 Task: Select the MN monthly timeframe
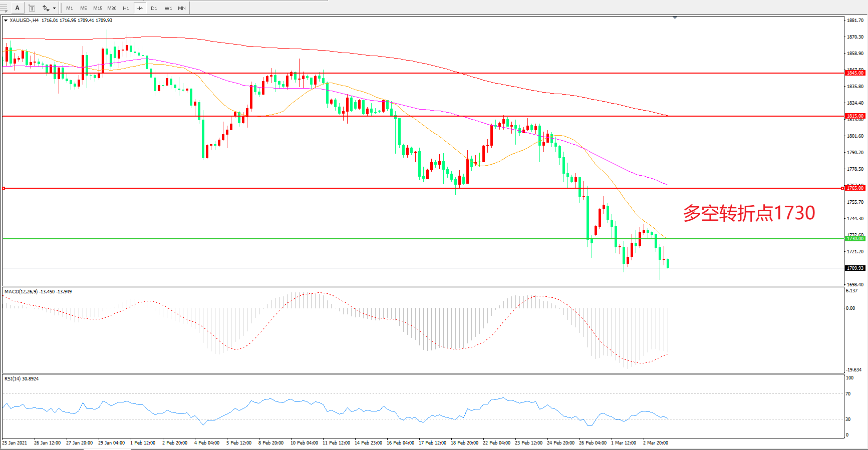pos(182,8)
